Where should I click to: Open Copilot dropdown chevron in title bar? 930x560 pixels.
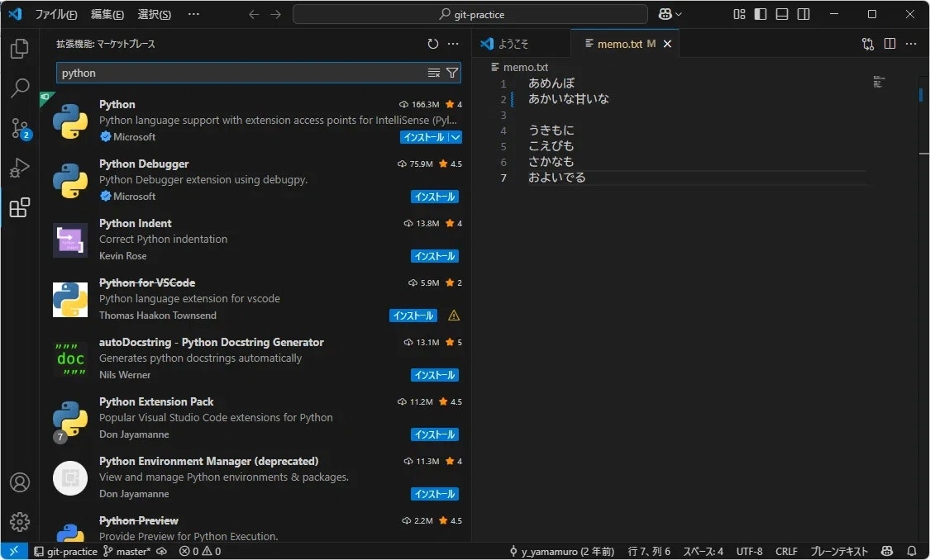[x=679, y=14]
